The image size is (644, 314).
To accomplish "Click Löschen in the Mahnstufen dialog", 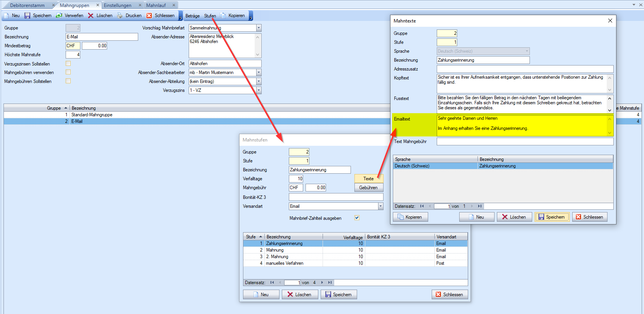I will 300,295.
